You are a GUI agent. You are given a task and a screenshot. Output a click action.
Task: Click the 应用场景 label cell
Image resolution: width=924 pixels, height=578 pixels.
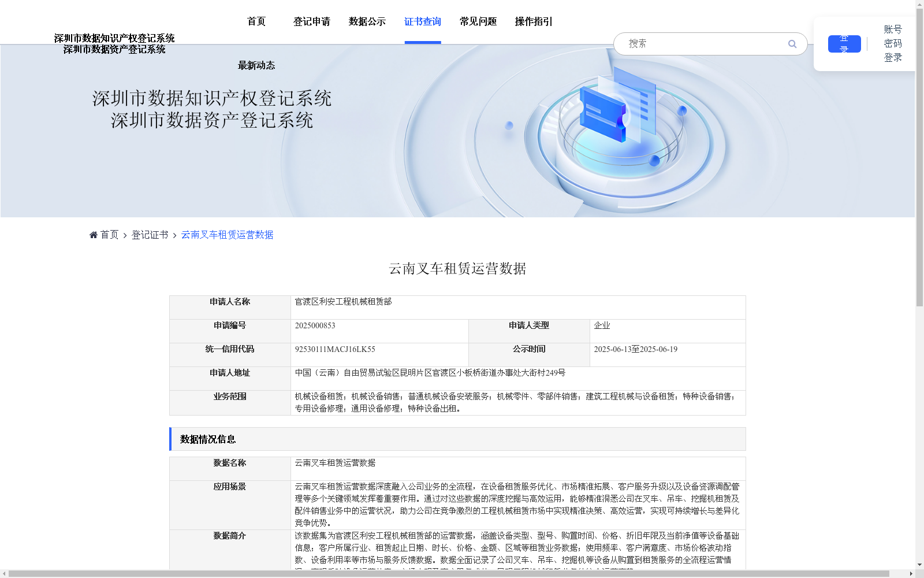(230, 505)
